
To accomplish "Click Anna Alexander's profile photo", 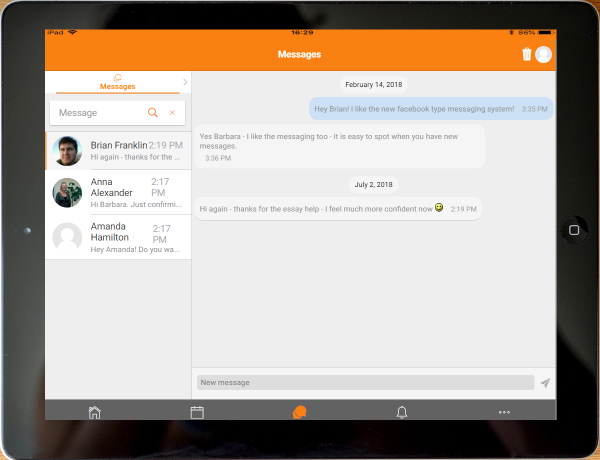I will pos(67,193).
